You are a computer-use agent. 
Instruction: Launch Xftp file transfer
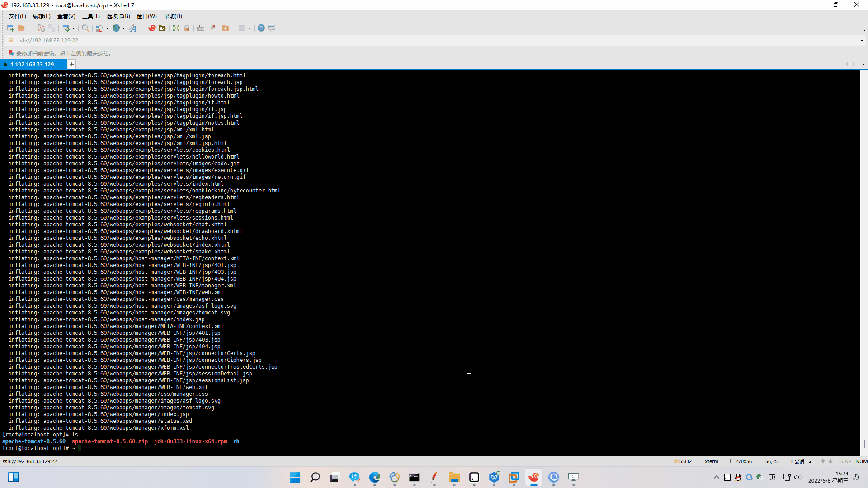click(161, 28)
